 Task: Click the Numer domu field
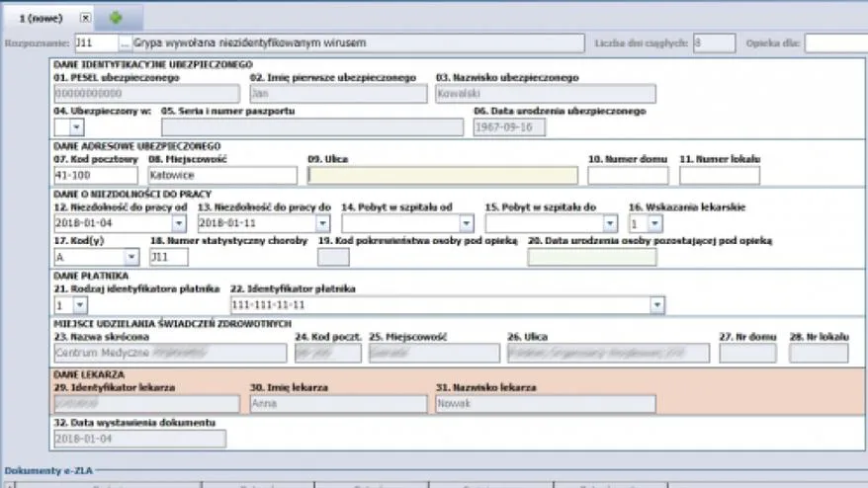click(628, 176)
